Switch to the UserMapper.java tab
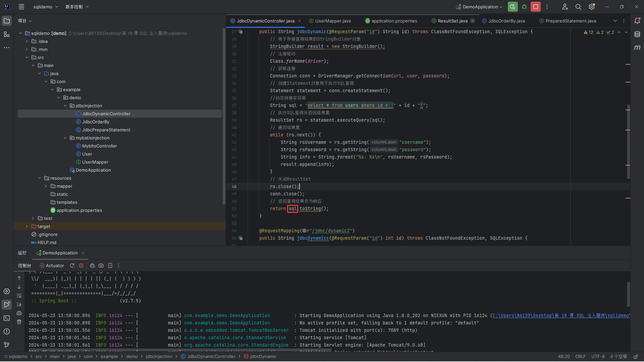Screen dimensions: 644x362 [333, 21]
